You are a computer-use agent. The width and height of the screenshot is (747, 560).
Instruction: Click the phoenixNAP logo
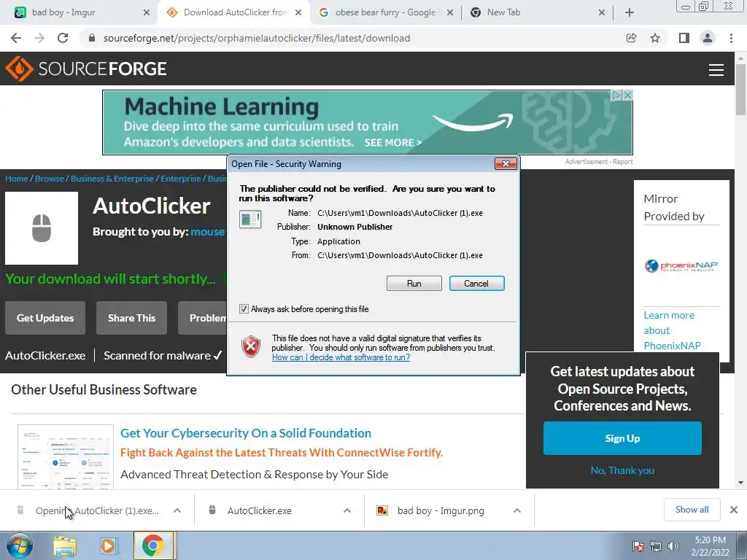tap(681, 265)
